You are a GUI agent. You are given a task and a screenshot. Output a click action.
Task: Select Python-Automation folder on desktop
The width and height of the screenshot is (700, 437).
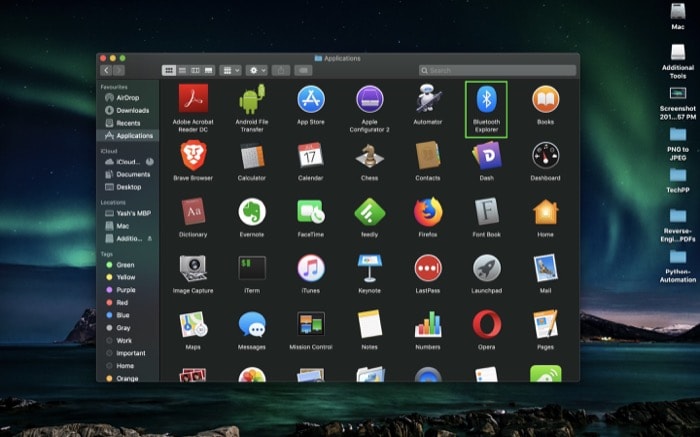click(678, 266)
